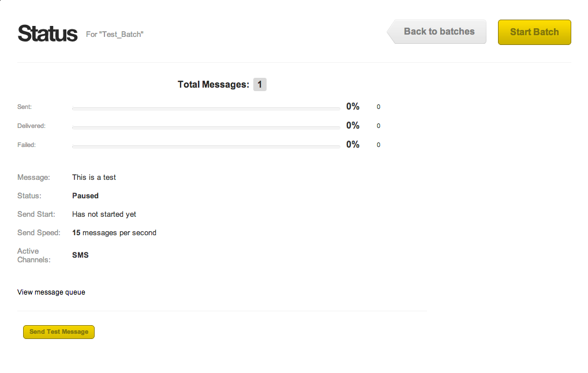The height and width of the screenshot is (373, 588).
Task: Click the "Has not started yet" text
Action: click(104, 214)
